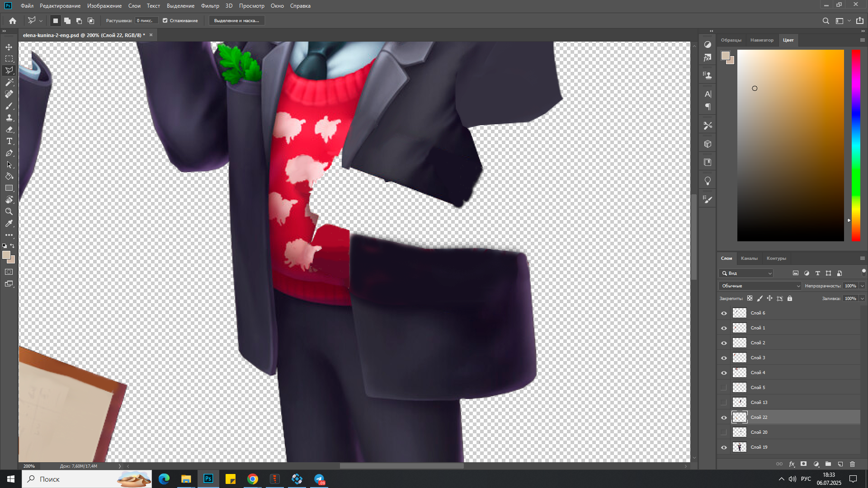Select the Eyedropper tool

coord(9,224)
